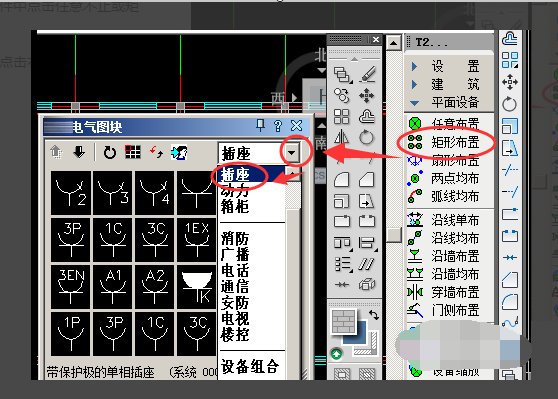Swap swatches with curved double arrow
The image size is (558, 399).
(373, 315)
